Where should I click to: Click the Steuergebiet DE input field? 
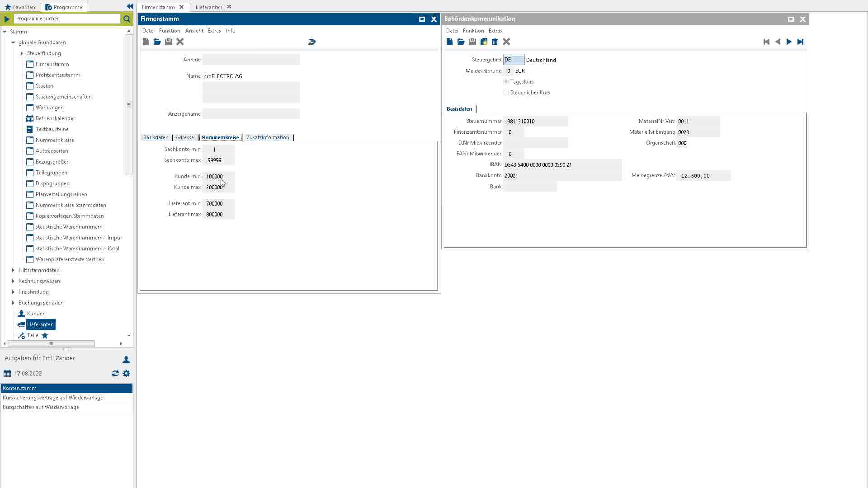click(x=514, y=60)
